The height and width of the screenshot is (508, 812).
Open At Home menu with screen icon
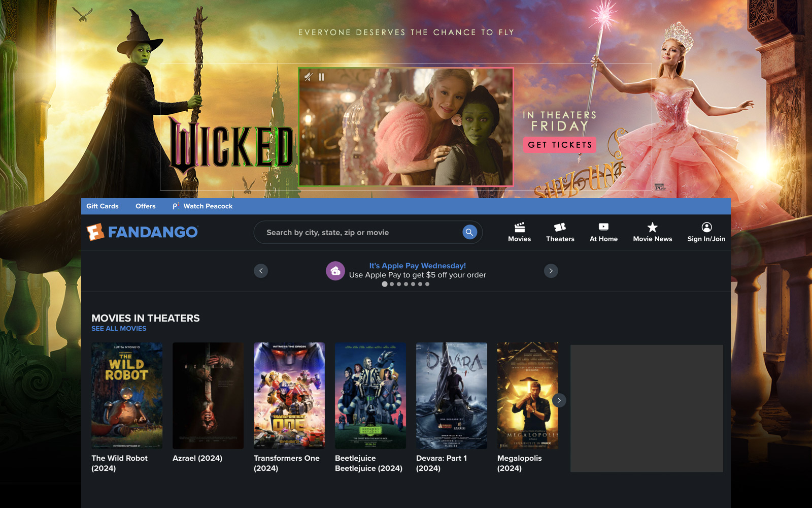[603, 232]
